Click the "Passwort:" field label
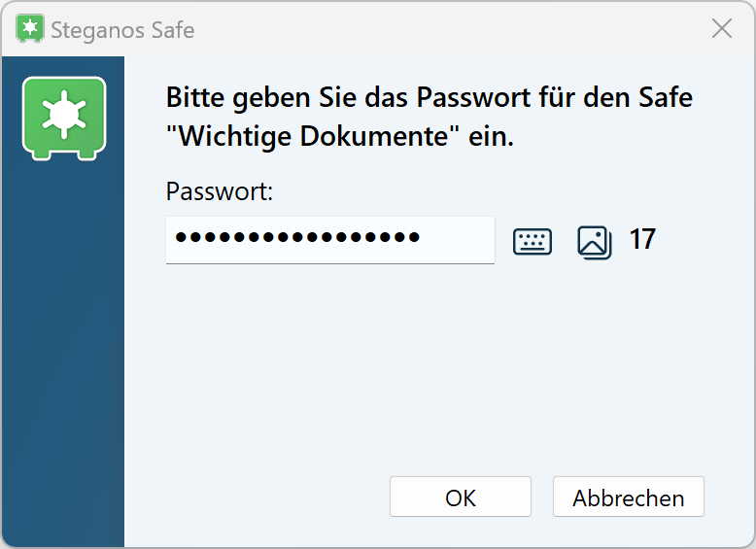This screenshot has width=756, height=549. (220, 191)
